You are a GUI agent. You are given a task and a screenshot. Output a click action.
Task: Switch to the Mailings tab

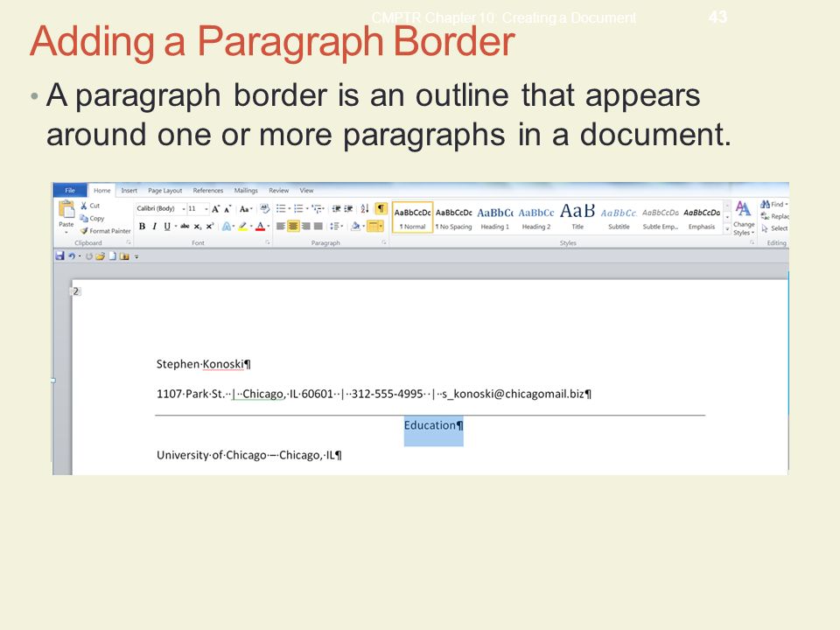[246, 190]
